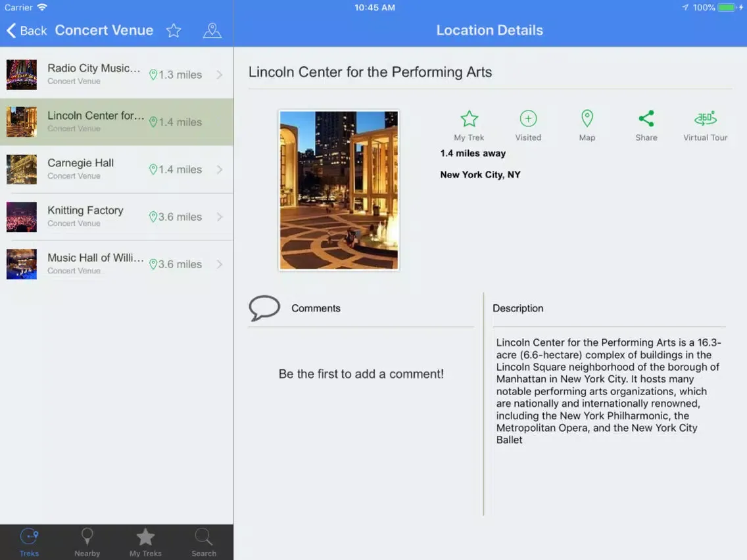Switch to the Search tab
The width and height of the screenshot is (747, 560).
[204, 542]
